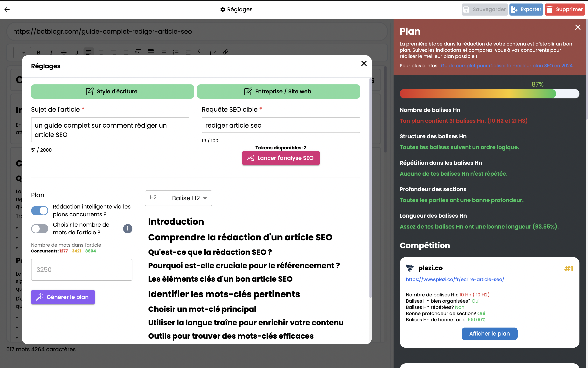This screenshot has height=368, width=588.
Task: Click the italic formatting icon
Action: (x=51, y=52)
